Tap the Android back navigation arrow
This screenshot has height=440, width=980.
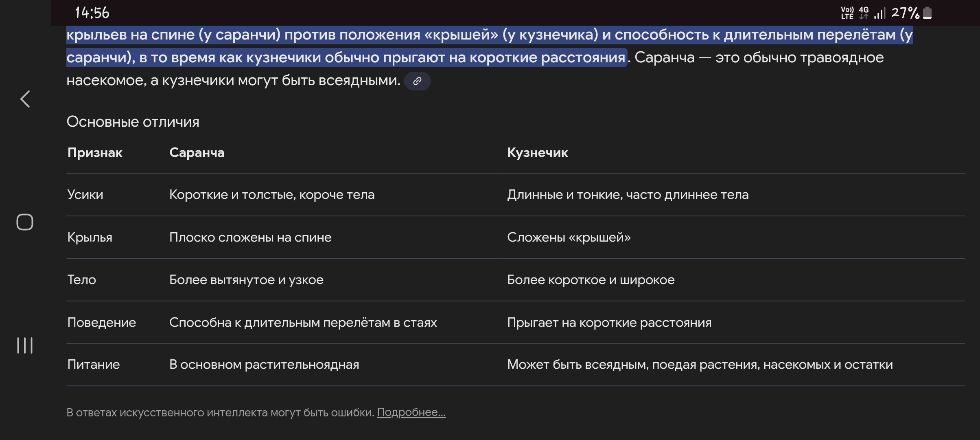click(25, 99)
